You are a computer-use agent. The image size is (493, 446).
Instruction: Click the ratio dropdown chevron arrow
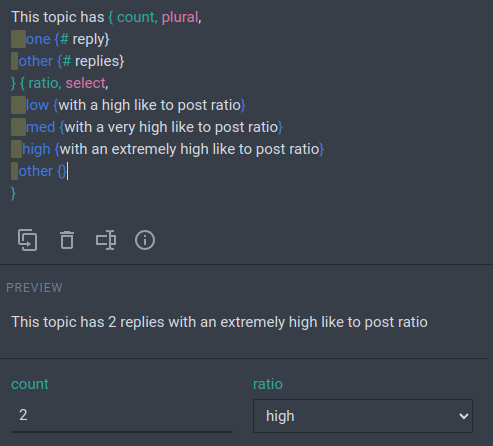coord(463,416)
